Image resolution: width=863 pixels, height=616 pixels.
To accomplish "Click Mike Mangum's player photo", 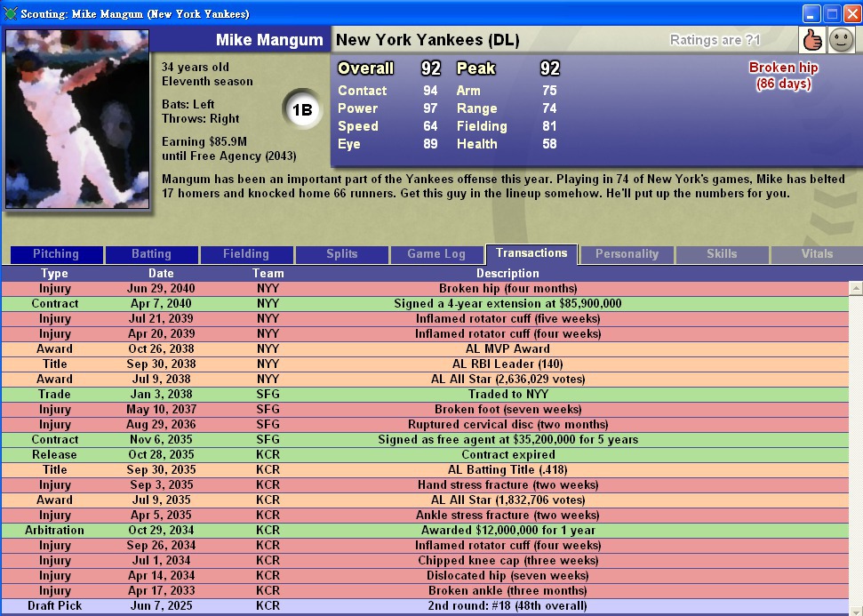I will click(77, 119).
